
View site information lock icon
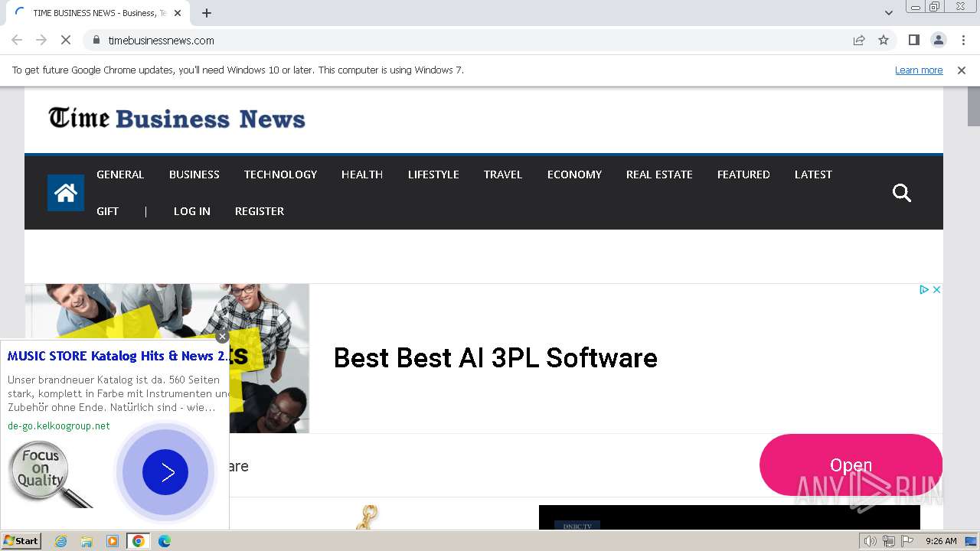[x=96, y=40]
